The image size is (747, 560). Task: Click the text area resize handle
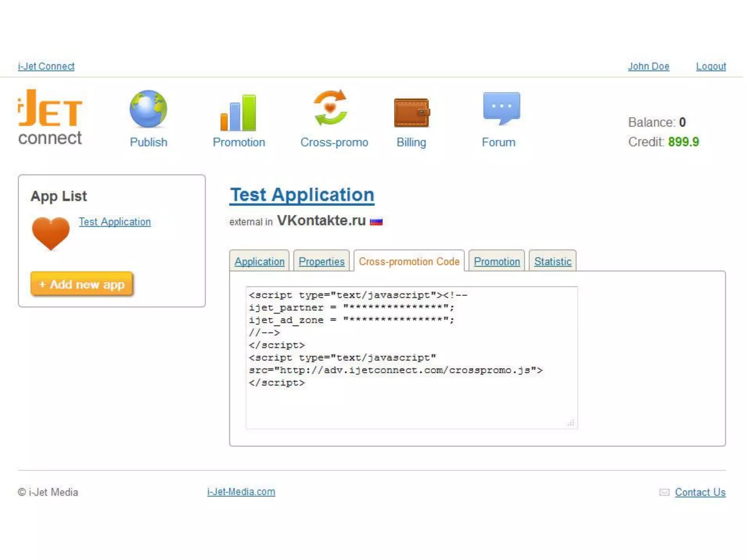tap(571, 423)
